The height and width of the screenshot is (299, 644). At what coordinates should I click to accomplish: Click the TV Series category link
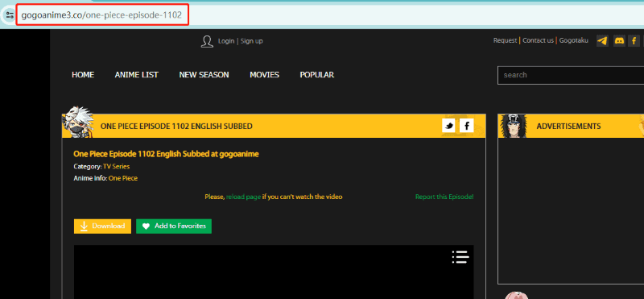point(116,167)
